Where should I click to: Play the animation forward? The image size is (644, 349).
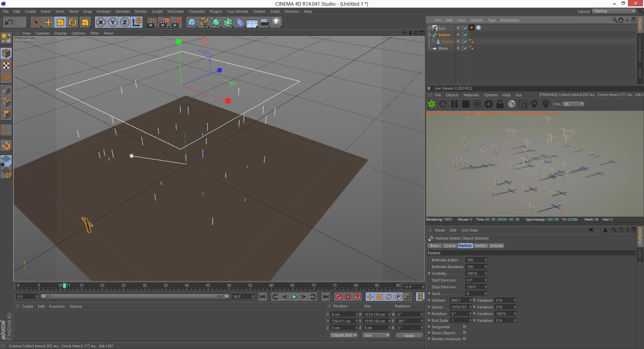(x=294, y=297)
